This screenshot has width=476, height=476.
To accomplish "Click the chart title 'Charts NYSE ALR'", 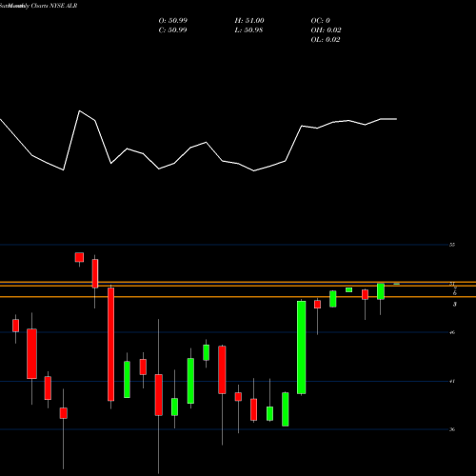I will click(x=54, y=6).
